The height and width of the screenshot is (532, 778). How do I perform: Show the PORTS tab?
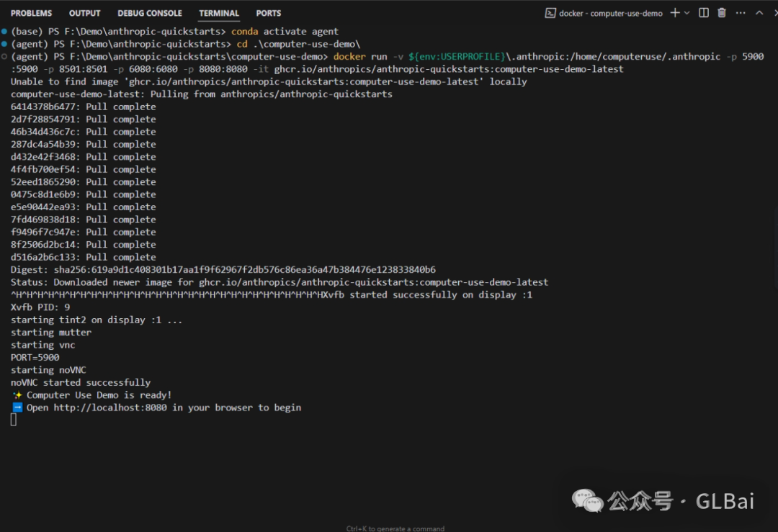[269, 13]
